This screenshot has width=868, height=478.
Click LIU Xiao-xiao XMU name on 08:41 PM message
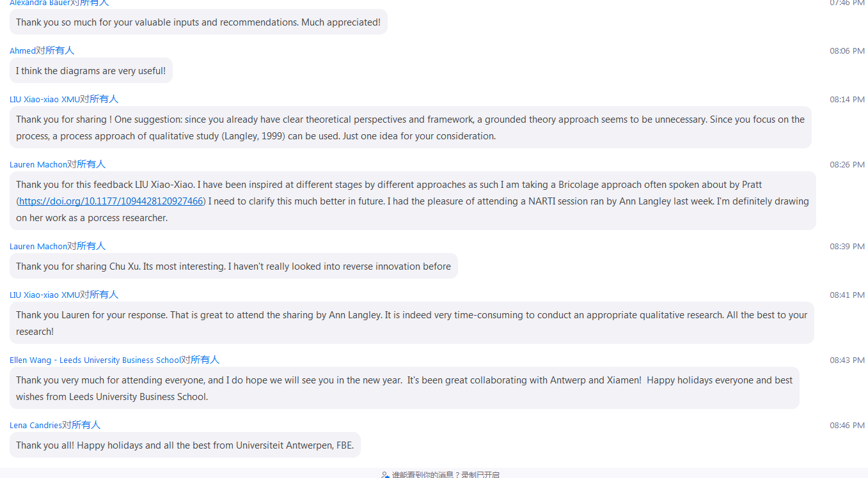tap(44, 295)
